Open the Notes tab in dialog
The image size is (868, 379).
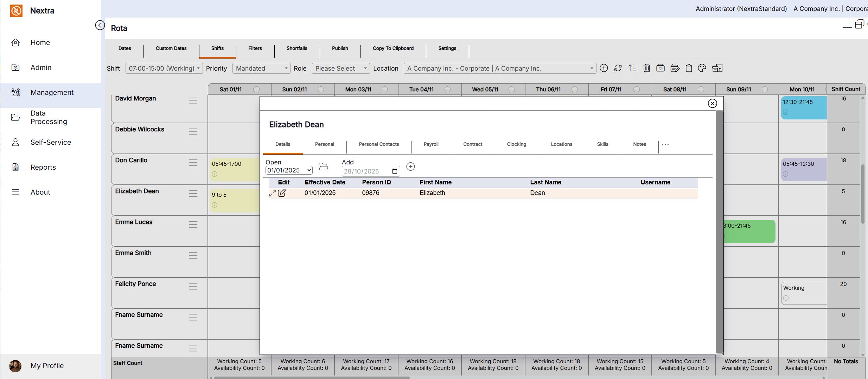click(640, 144)
